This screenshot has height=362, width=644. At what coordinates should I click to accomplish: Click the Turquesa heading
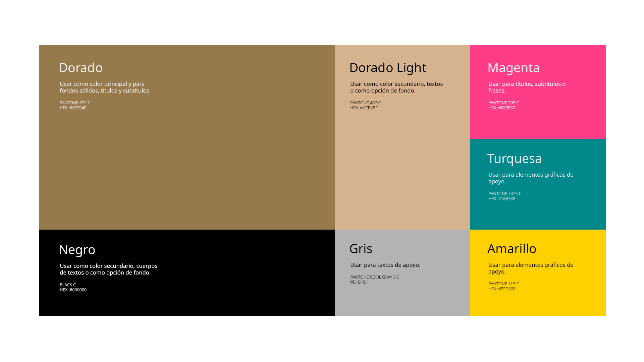(515, 159)
